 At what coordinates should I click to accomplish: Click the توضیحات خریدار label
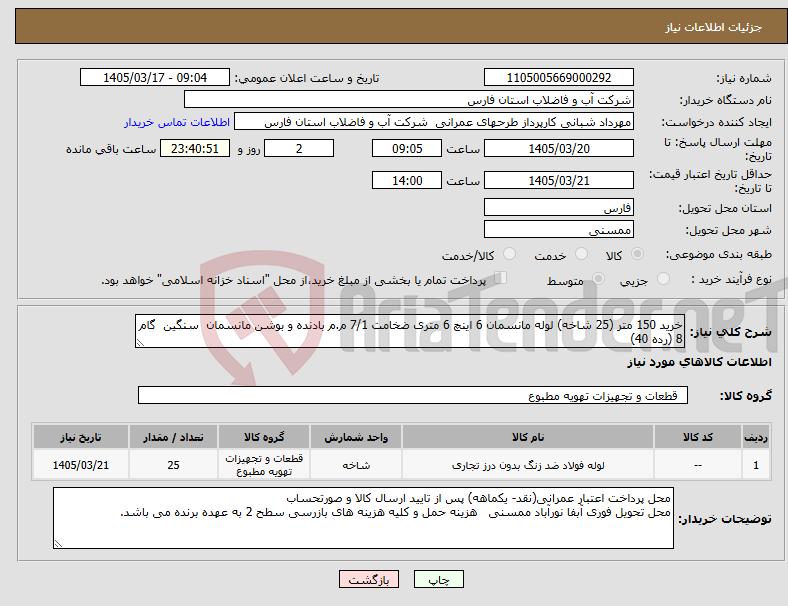click(725, 519)
